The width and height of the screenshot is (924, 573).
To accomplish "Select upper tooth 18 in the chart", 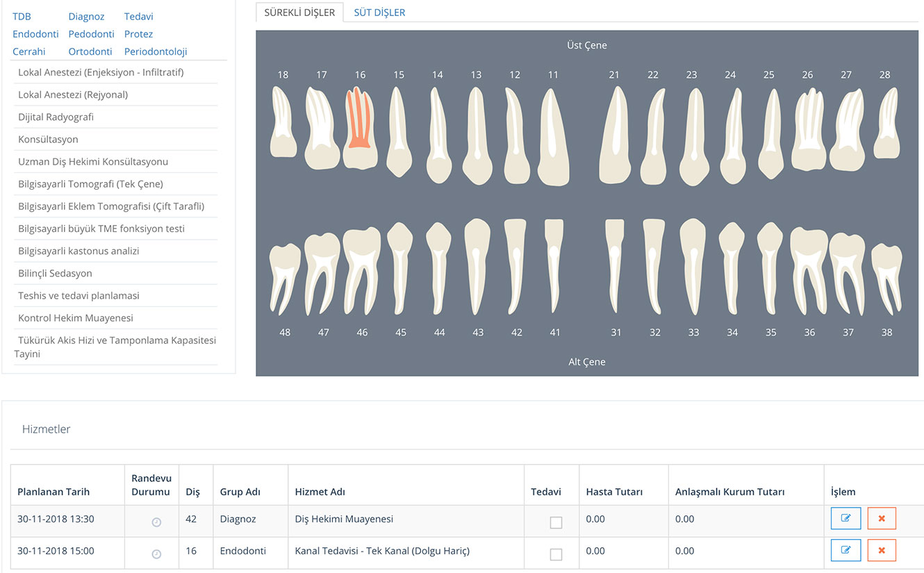I will (283, 123).
